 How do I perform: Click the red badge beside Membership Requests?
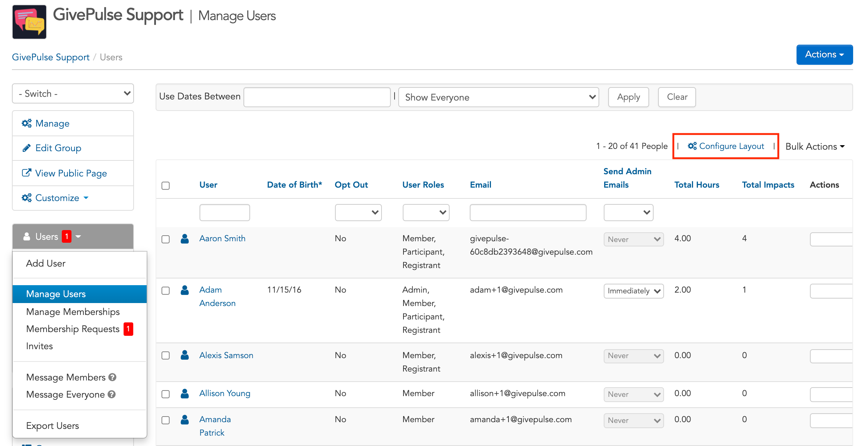pos(128,329)
